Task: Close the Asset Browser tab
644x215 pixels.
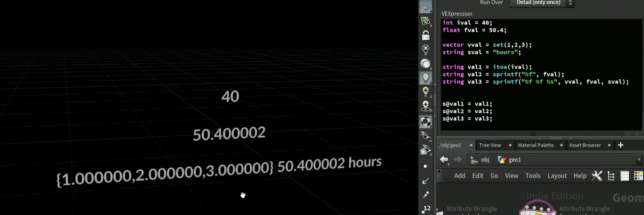Action: 609,145
